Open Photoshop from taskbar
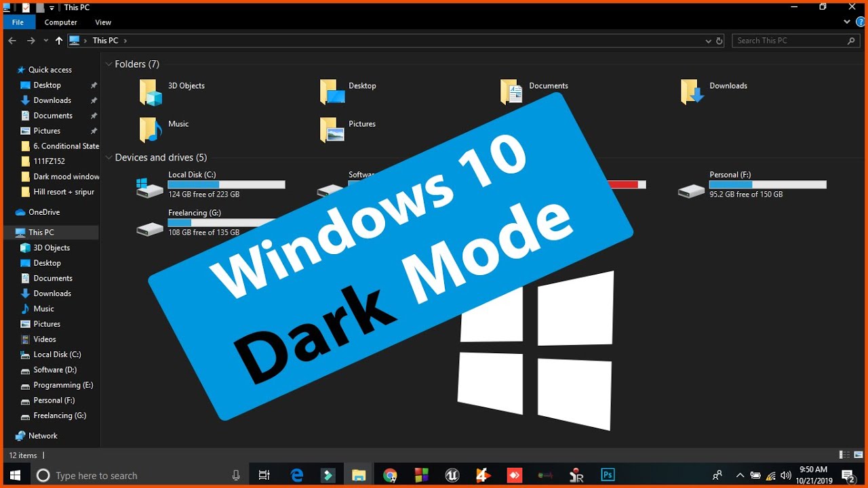This screenshot has height=488, width=868. 608,476
